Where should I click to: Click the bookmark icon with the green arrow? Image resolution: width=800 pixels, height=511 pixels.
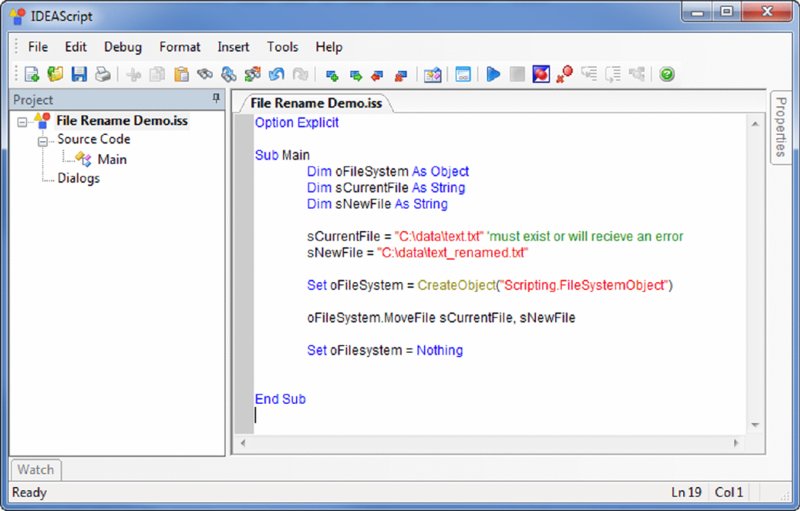point(356,75)
